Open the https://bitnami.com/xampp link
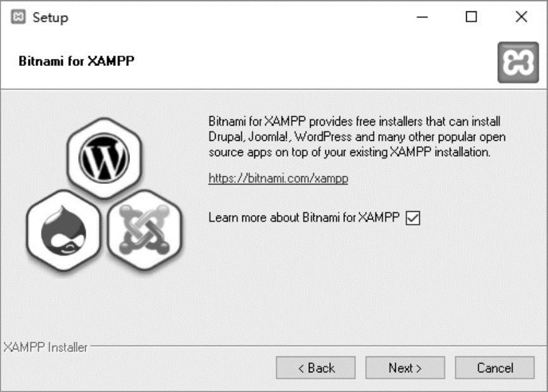The height and width of the screenshot is (392, 548). [x=278, y=178]
